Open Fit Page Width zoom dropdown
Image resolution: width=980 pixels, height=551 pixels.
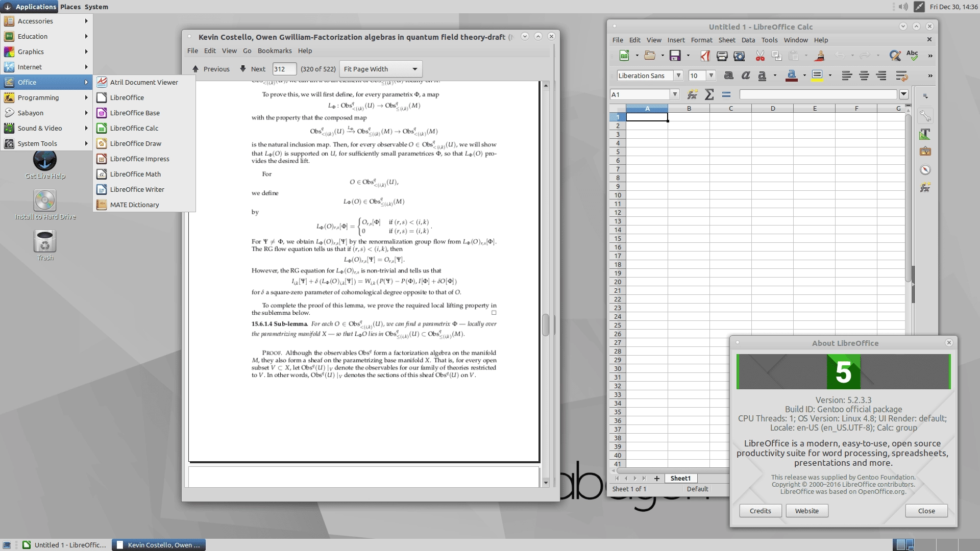(381, 69)
